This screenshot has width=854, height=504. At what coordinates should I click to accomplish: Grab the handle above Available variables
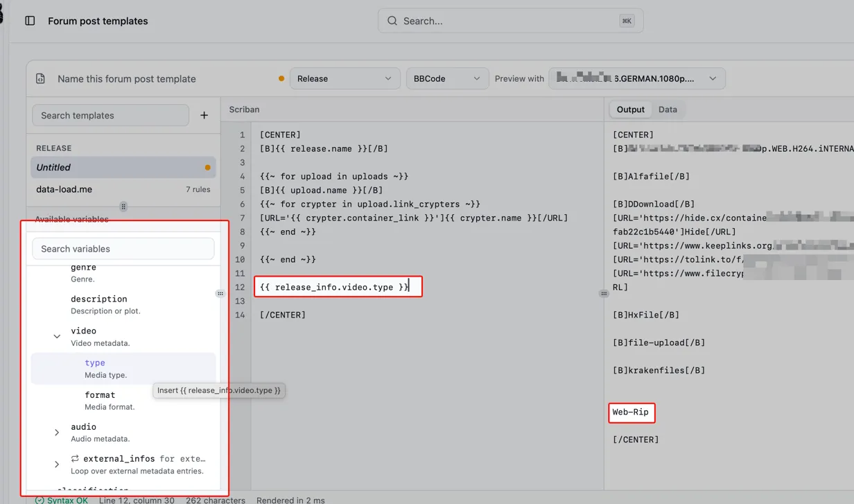pyautogui.click(x=123, y=207)
